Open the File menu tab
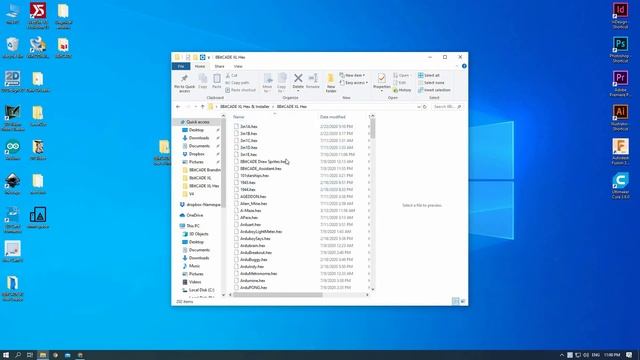Image resolution: width=640 pixels, height=360 pixels. tap(181, 66)
